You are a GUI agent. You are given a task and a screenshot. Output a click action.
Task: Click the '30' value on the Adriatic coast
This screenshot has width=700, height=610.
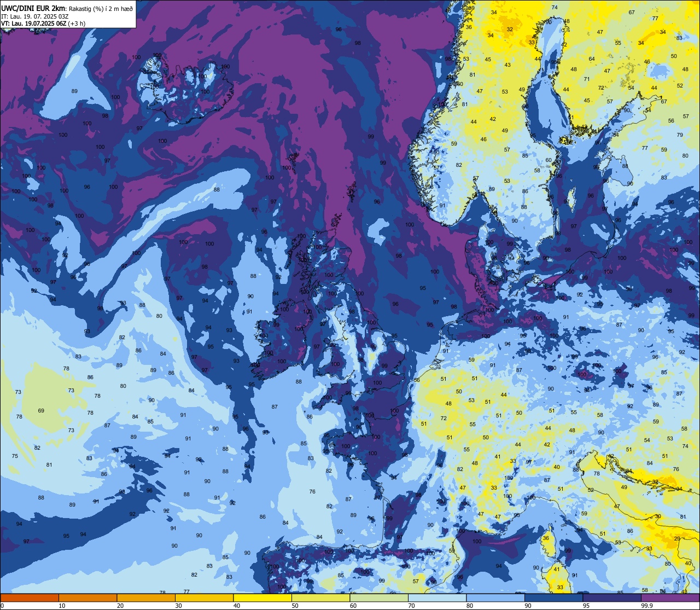(x=658, y=516)
